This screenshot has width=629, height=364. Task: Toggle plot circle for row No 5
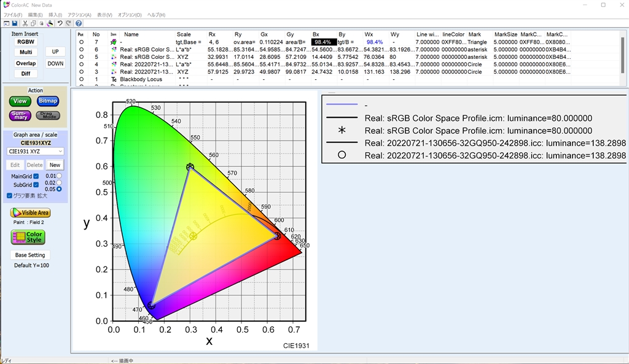[x=81, y=57]
